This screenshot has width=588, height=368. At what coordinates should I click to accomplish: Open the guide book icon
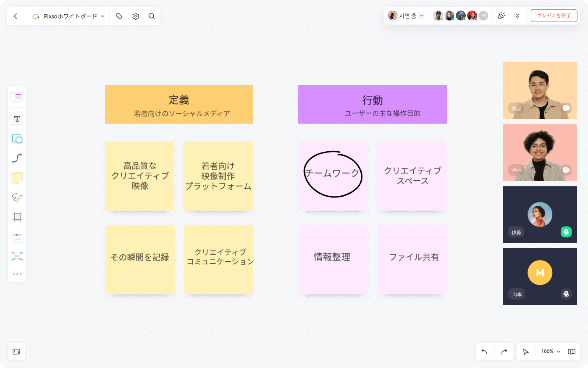572,352
